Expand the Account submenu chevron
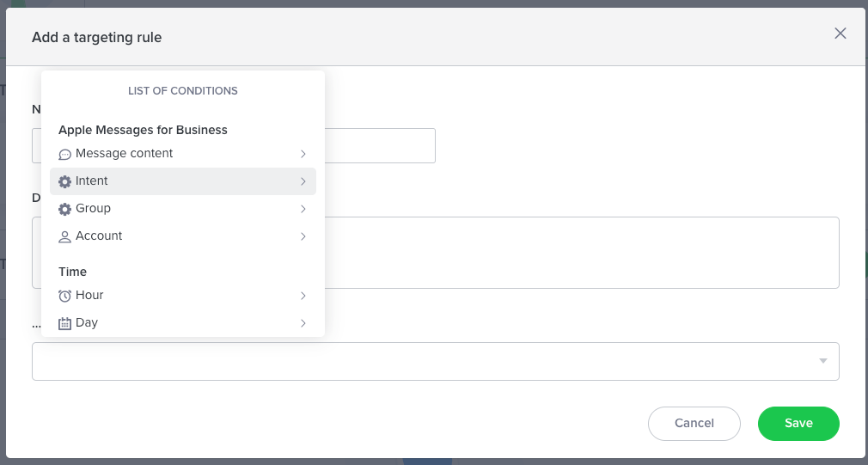 point(303,236)
